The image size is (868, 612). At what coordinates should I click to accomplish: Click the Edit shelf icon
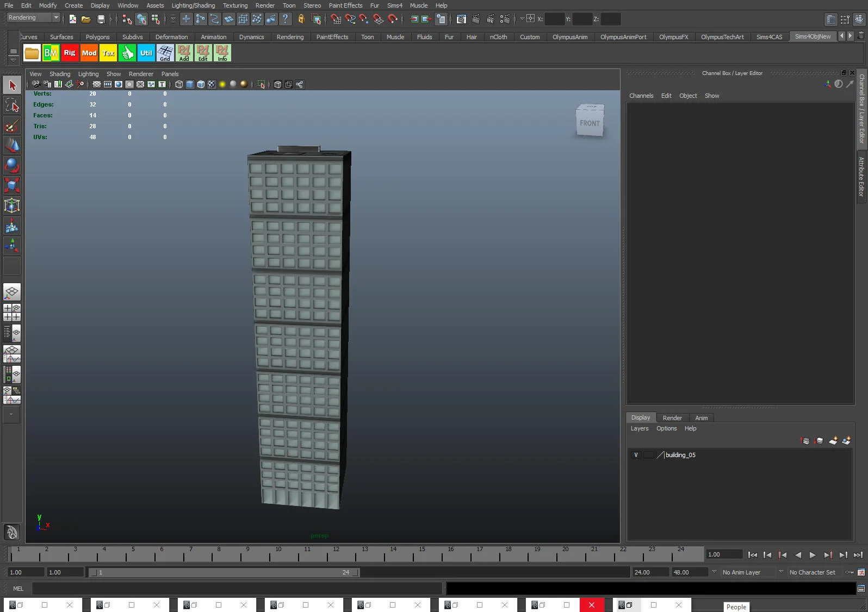pyautogui.click(x=203, y=53)
